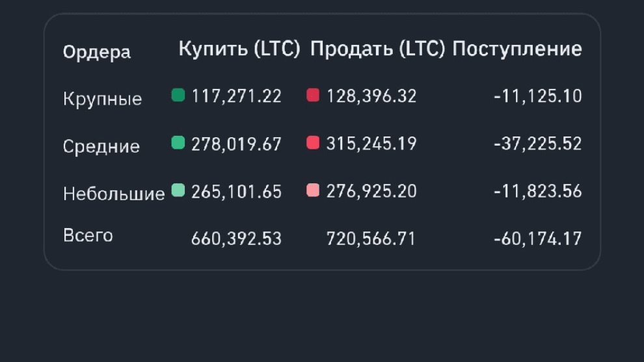Click the Небольшие row label
This screenshot has height=362, width=644.
coord(114,194)
